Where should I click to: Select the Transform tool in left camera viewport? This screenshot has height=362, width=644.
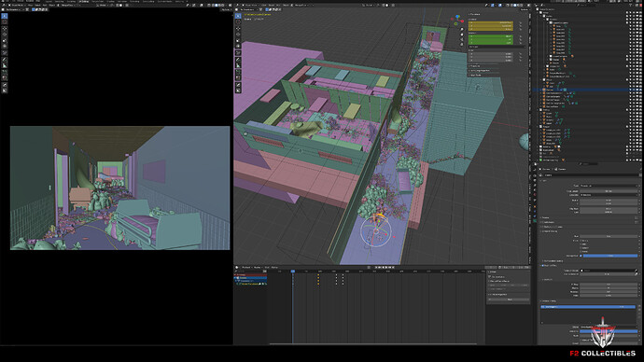point(5,47)
